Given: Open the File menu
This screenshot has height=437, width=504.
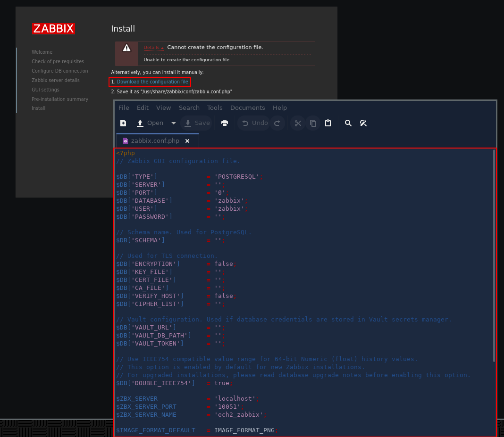Looking at the screenshot, I should point(124,107).
